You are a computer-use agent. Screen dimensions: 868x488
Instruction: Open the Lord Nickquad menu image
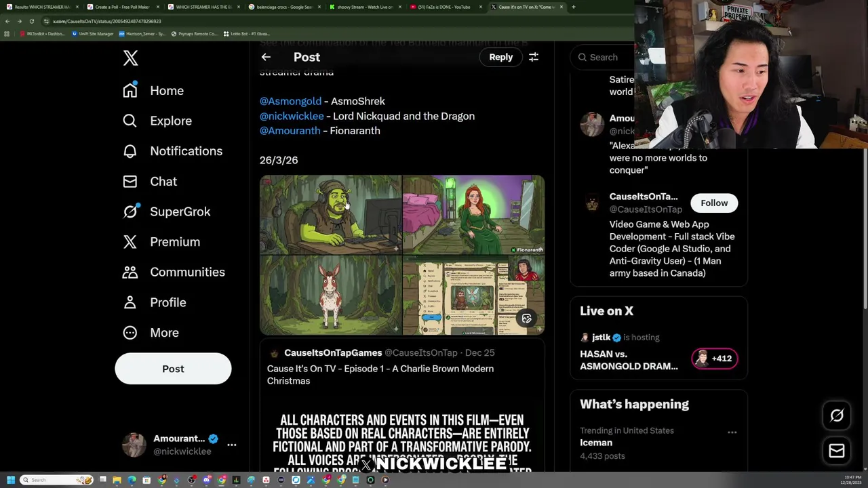click(474, 296)
